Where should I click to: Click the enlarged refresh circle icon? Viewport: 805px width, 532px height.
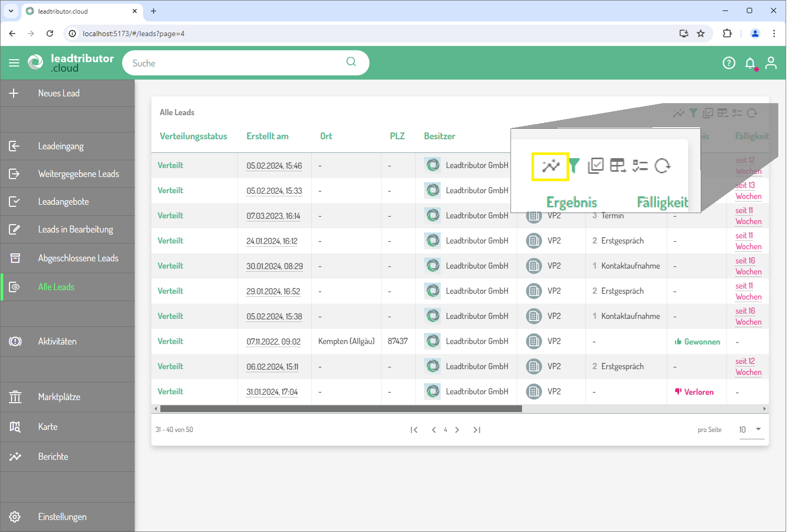(662, 166)
